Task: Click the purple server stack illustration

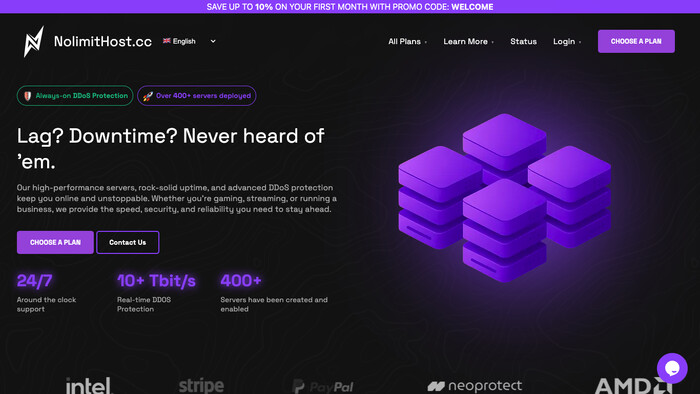Action: tap(504, 198)
